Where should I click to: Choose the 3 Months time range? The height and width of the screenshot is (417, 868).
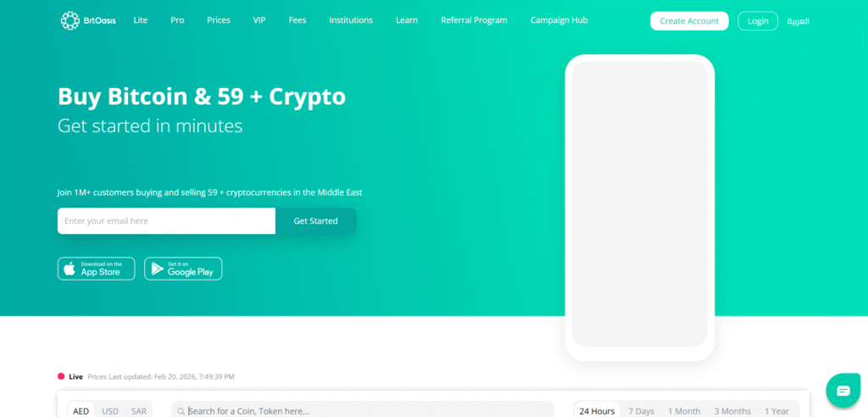[732, 411]
